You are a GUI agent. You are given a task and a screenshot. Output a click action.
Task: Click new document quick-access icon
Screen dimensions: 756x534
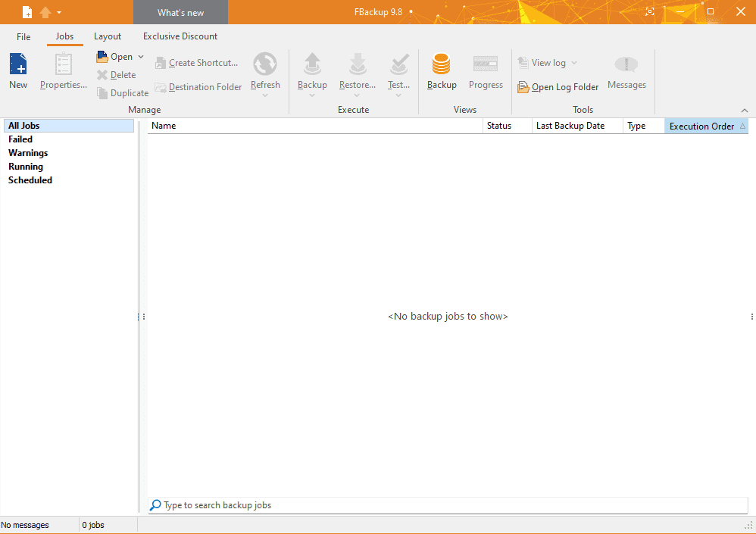pyautogui.click(x=27, y=12)
